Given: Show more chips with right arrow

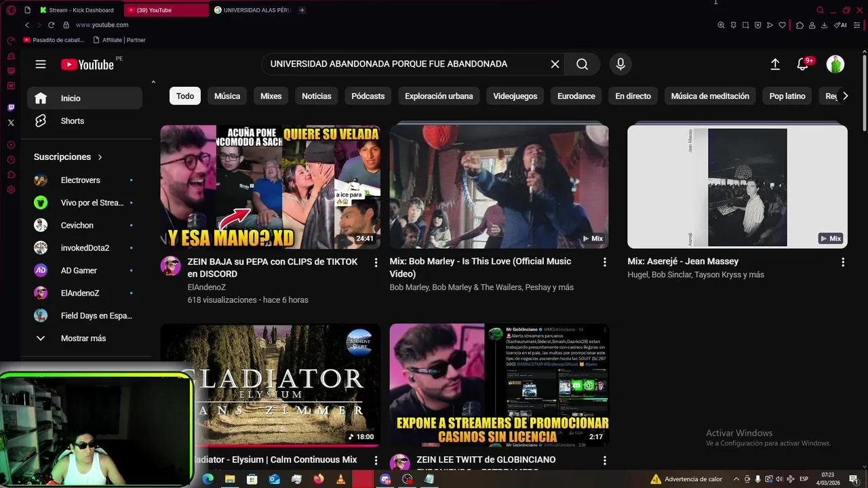Looking at the screenshot, I should point(845,96).
